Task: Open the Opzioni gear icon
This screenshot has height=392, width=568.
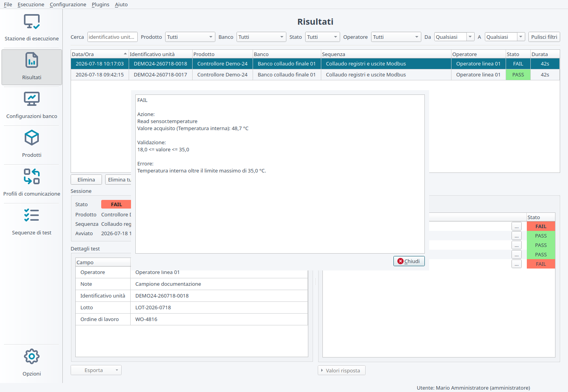Action: tap(32, 356)
